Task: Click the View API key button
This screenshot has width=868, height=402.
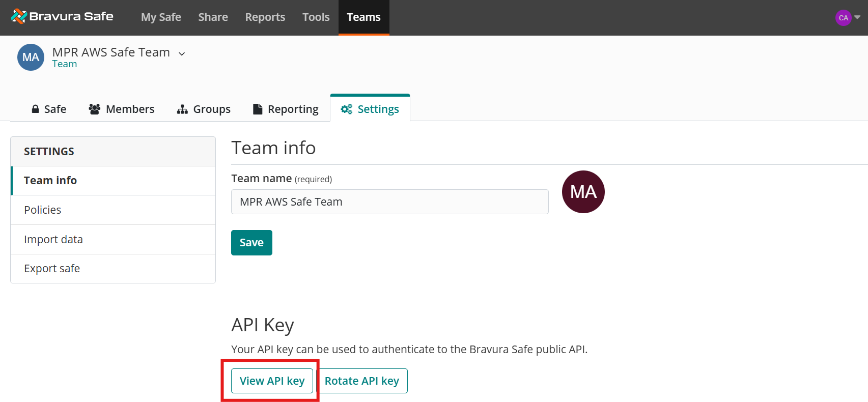Action: pos(272,381)
